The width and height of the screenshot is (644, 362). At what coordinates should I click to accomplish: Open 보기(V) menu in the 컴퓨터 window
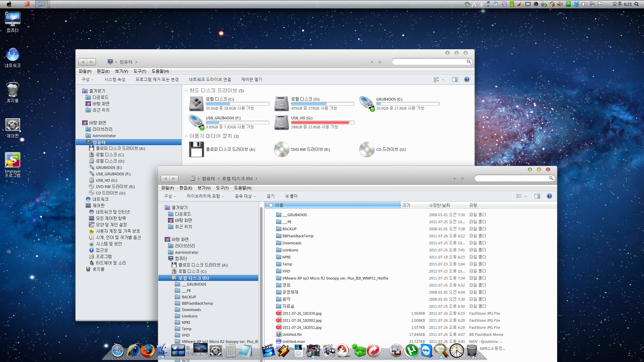coord(121,71)
